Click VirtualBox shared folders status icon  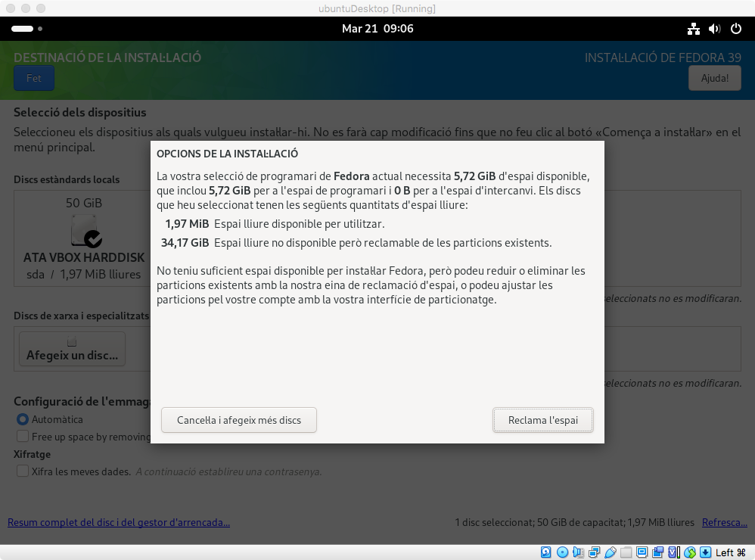tap(626, 552)
